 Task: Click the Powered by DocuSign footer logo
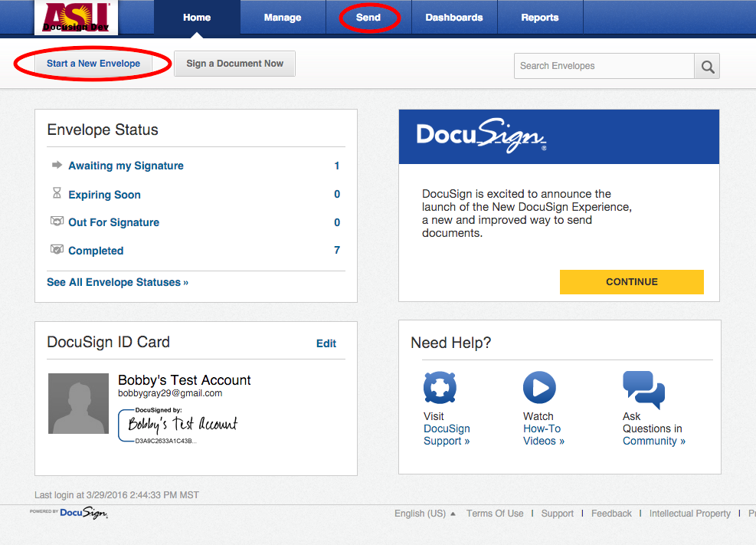point(69,513)
